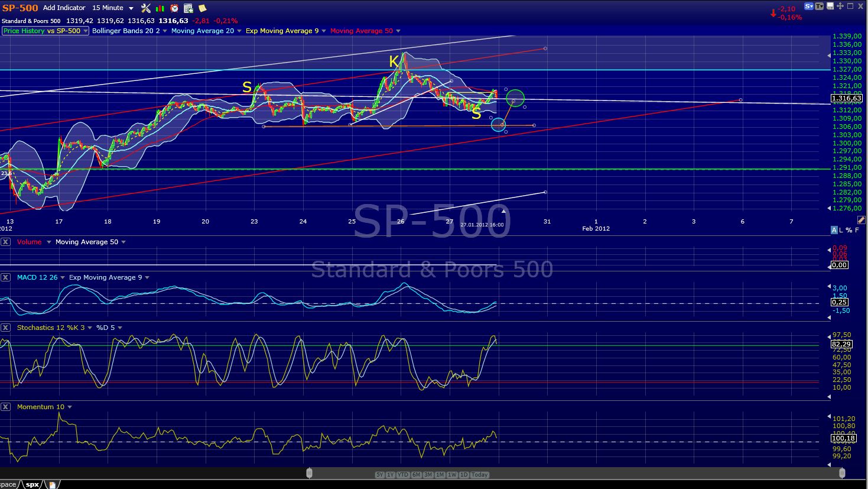868x489 pixels.
Task: Click the four-arrow move window icon
Action: coord(840,6)
